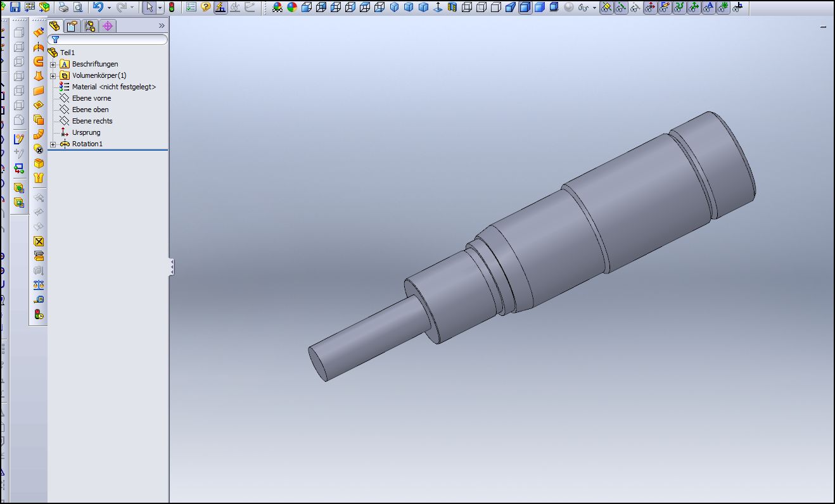Click the Normal To view icon

(x=438, y=8)
